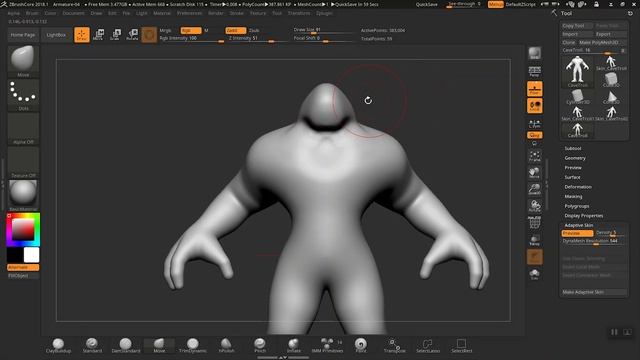Toggle the Zsub button

(x=254, y=31)
